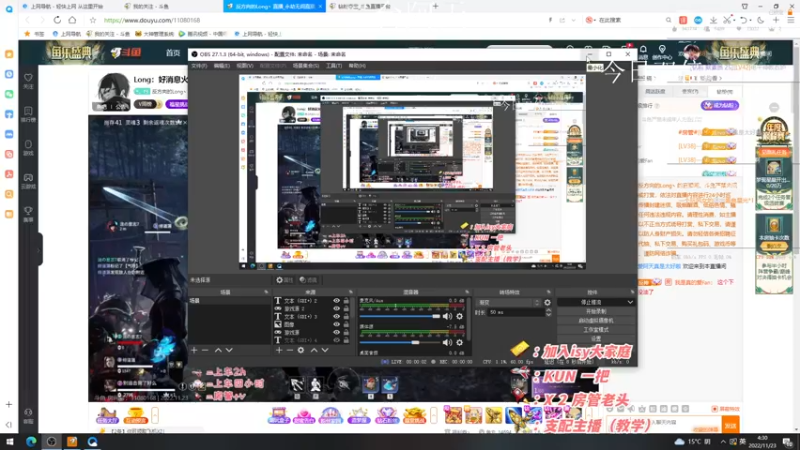This screenshot has height=450, width=800.
Task: Toggle visibility of the 游戏源 source
Action: (x=336, y=332)
